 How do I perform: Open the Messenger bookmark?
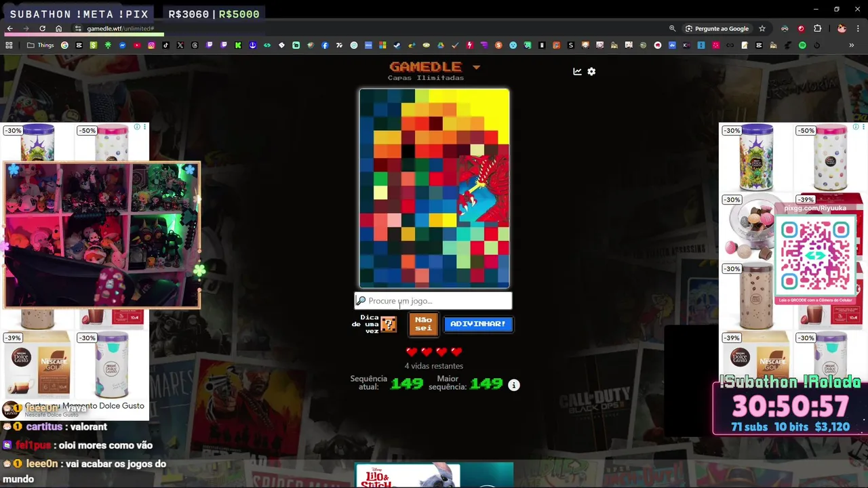pyautogui.click(x=123, y=45)
